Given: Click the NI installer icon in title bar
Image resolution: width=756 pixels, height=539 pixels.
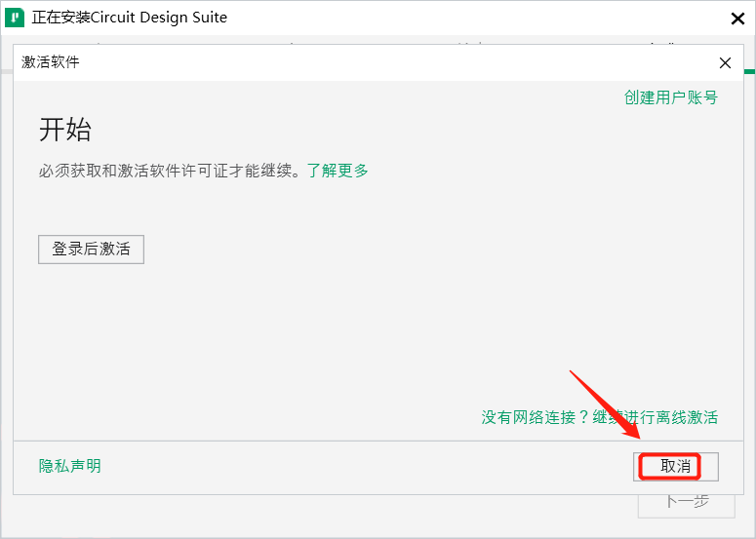Looking at the screenshot, I should 15,18.
